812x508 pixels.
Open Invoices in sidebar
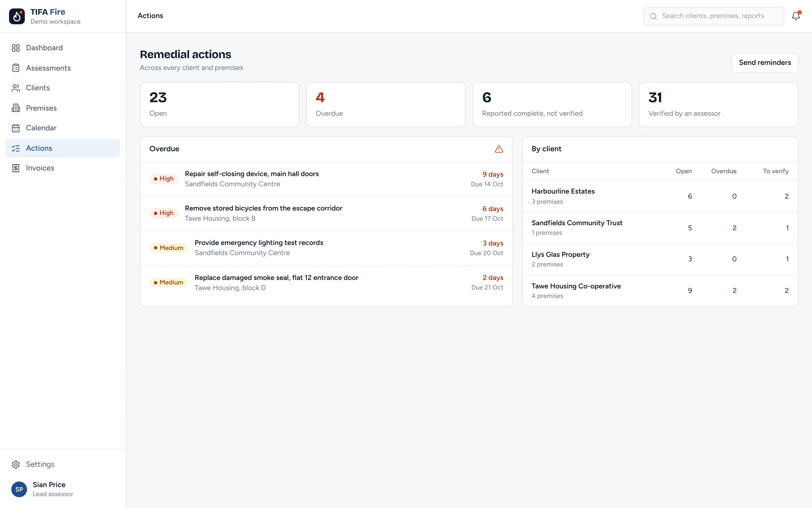click(63, 168)
